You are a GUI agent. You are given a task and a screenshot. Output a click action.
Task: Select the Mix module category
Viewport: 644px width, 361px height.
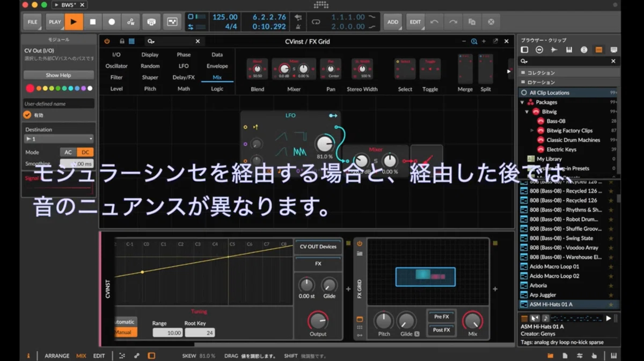tap(217, 77)
